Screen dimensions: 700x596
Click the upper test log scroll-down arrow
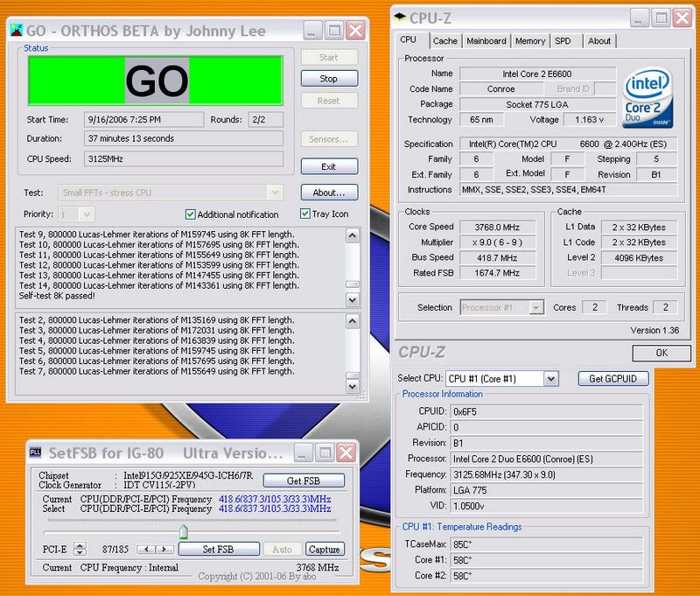tap(353, 300)
